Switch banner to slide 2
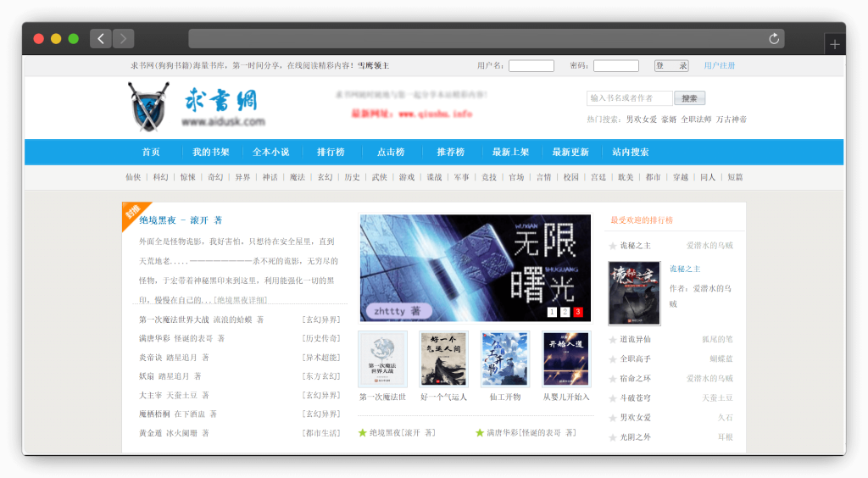Image resolution: width=868 pixels, height=478 pixels. pos(565,312)
